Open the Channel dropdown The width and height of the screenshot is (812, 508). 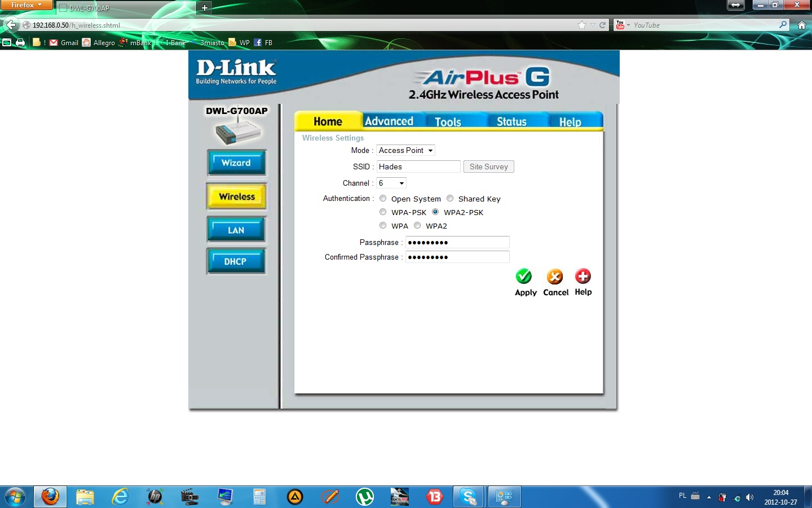click(x=391, y=183)
